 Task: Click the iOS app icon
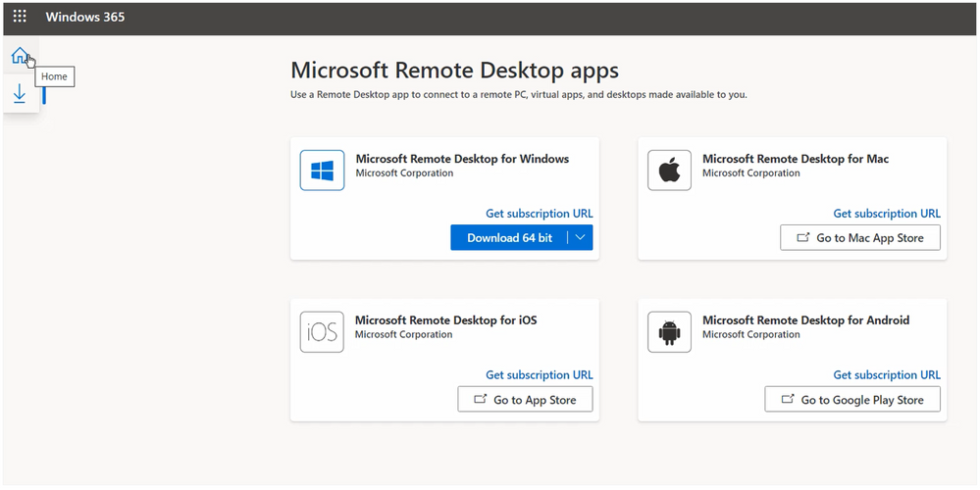(322, 332)
